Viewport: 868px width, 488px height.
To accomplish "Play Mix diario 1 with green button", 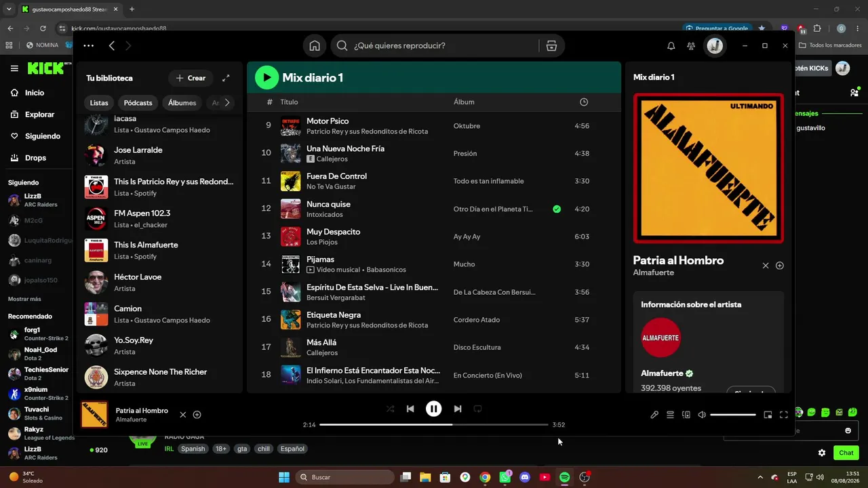I will point(267,77).
